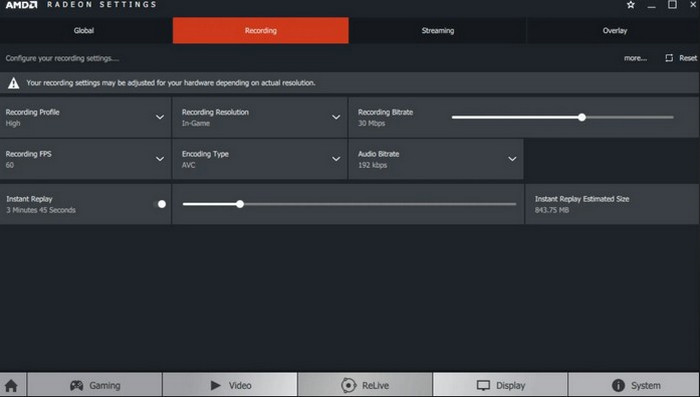Click the Instant Replay duration slider handle
This screenshot has height=397, width=700.
pos(240,204)
